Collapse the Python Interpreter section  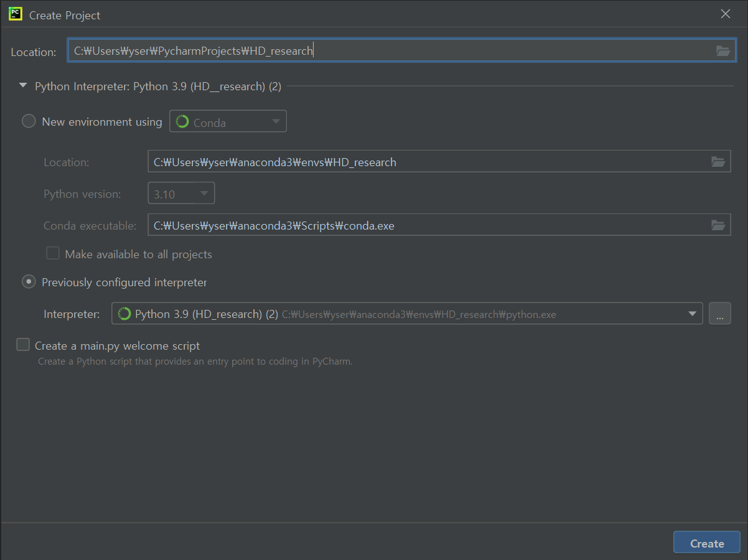[23, 86]
